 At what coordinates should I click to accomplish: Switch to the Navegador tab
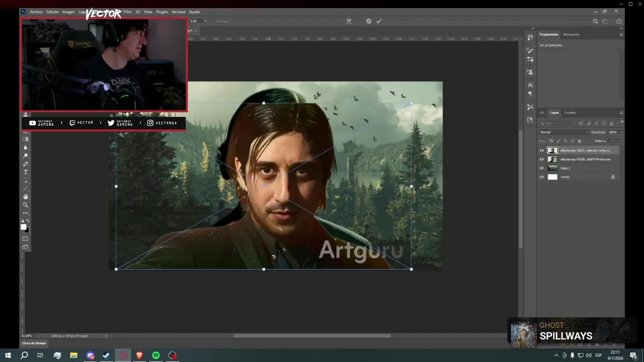(572, 35)
